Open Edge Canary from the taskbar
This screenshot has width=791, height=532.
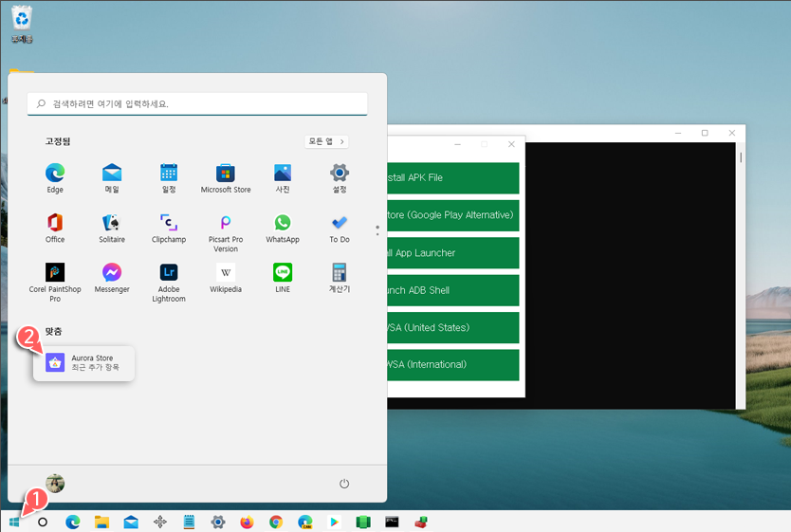[x=305, y=522]
